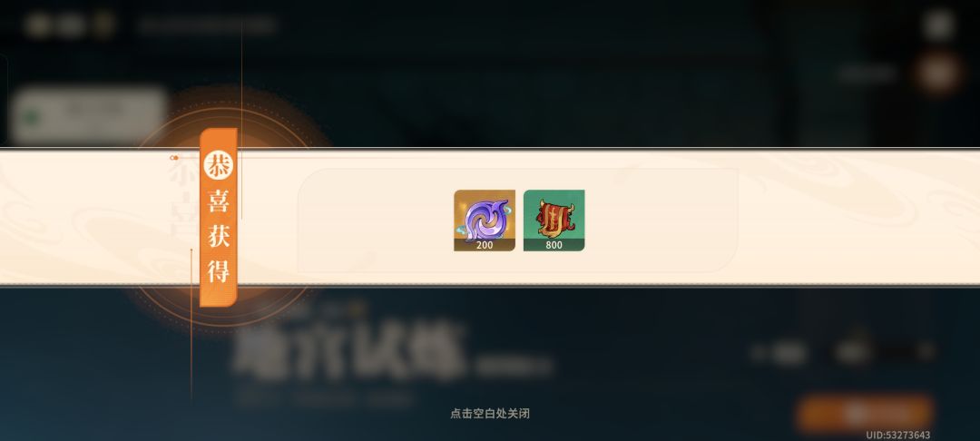Click the UID:53273643 text
Image resolution: width=980 pixels, height=441 pixels.
point(898,435)
